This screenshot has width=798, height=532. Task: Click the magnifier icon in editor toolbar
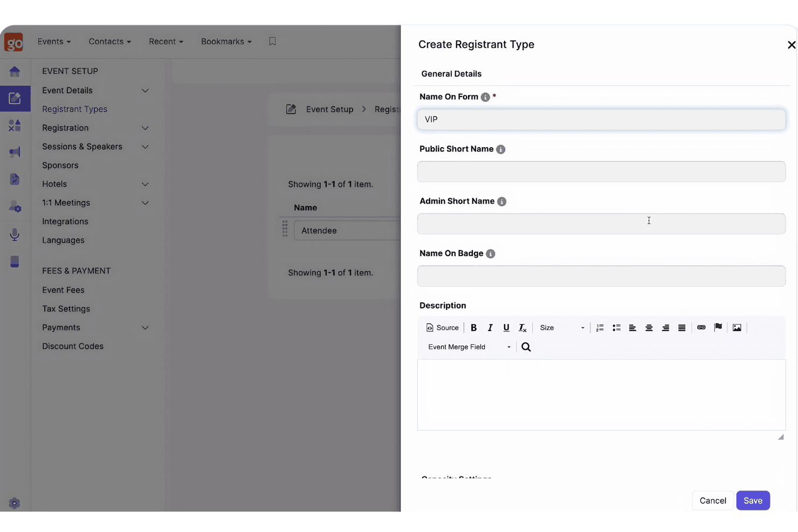pyautogui.click(x=526, y=347)
